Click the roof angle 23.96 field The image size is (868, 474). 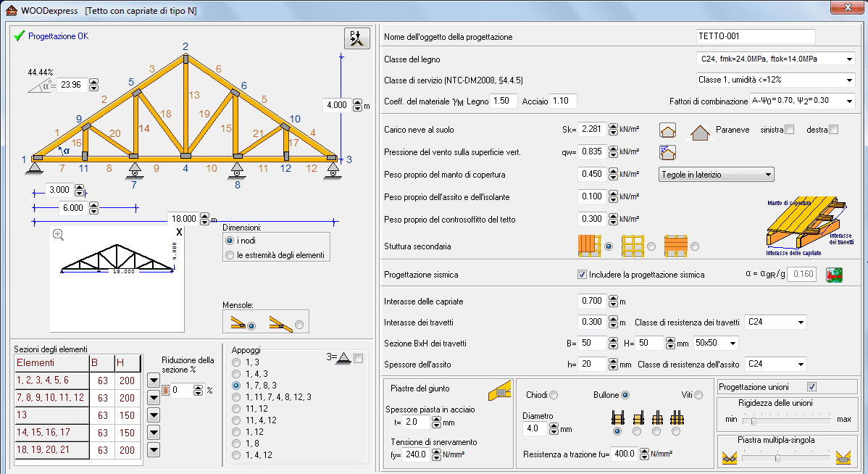pos(72,85)
